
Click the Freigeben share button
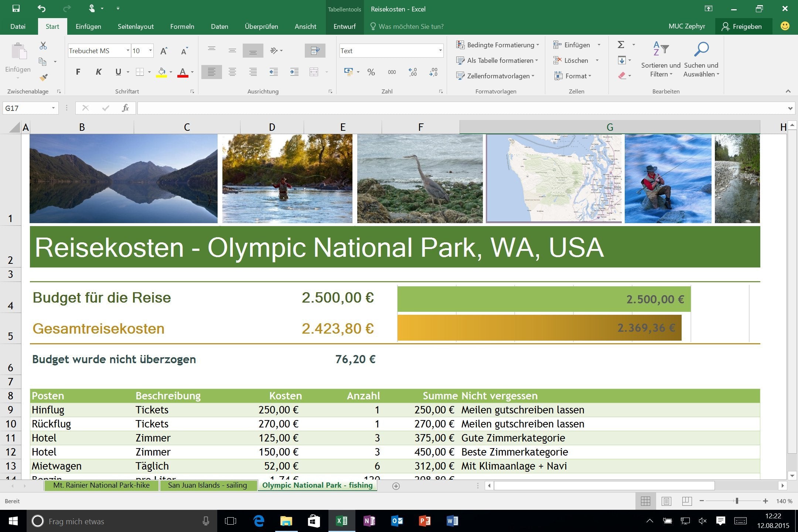(x=743, y=27)
